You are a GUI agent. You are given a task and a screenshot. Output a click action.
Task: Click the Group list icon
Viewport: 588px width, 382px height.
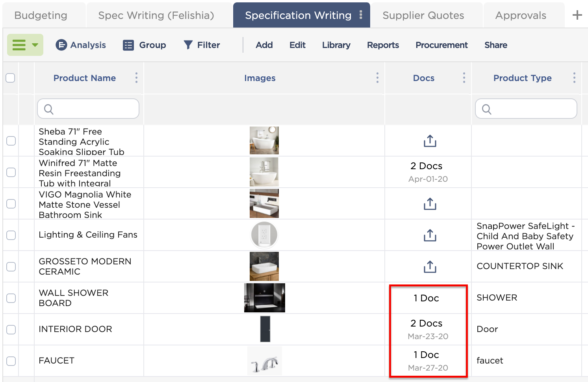click(128, 45)
